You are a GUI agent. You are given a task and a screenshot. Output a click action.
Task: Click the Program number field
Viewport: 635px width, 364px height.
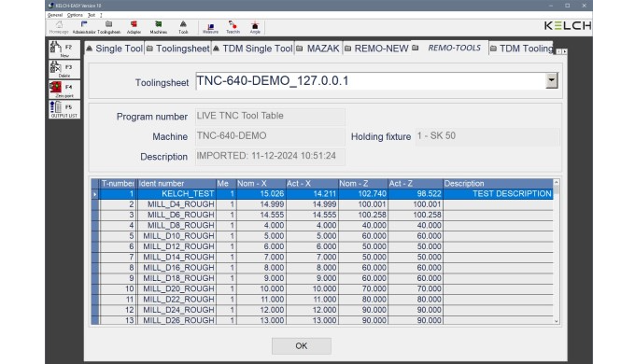pos(270,117)
